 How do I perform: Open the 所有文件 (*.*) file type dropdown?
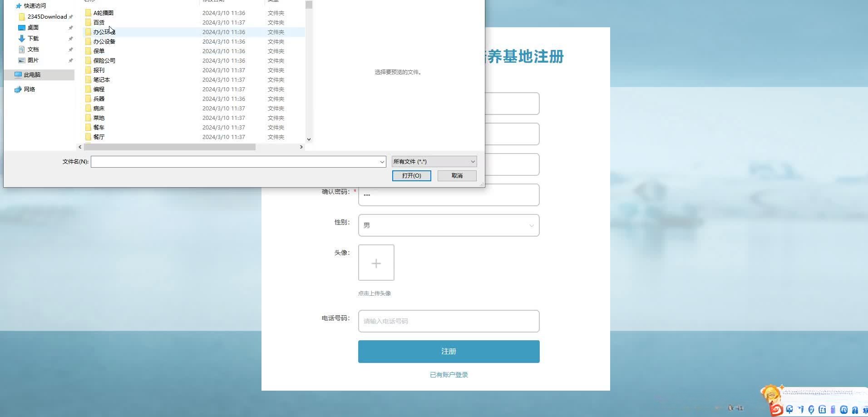(433, 161)
